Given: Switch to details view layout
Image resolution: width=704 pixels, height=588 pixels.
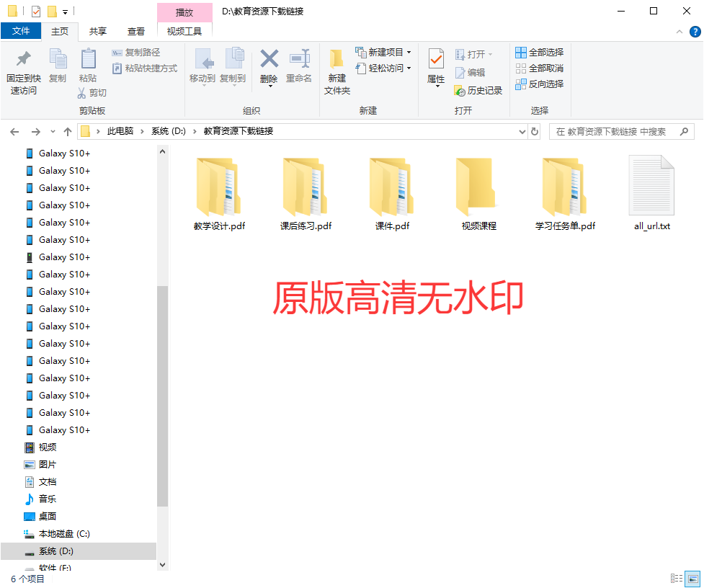Looking at the screenshot, I should pos(676,578).
